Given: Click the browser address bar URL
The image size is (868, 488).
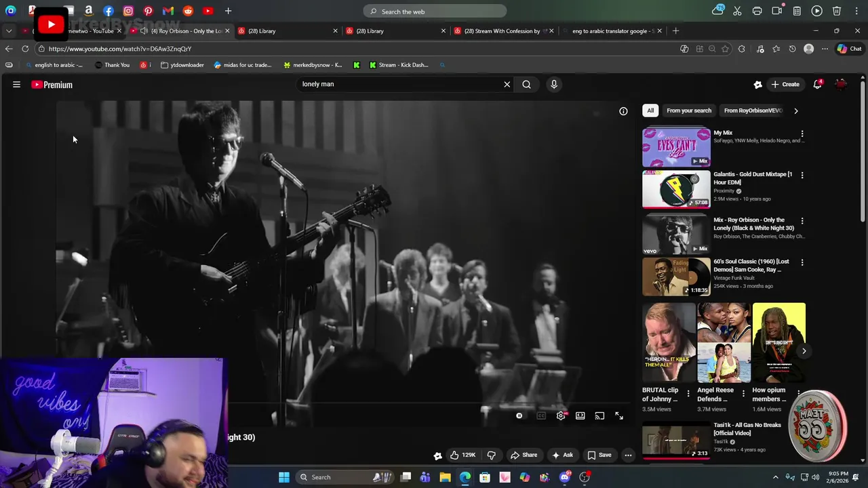Looking at the screenshot, I should [120, 49].
